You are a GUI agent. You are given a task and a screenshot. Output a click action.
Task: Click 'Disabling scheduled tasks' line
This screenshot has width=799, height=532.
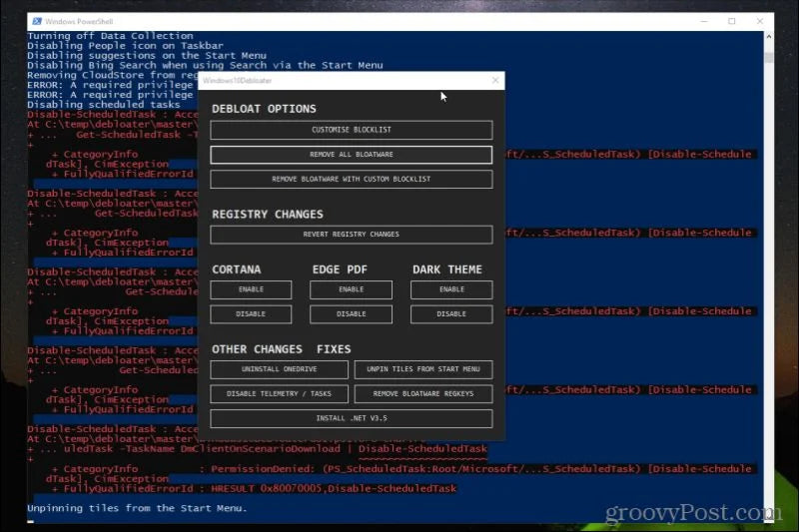104,105
